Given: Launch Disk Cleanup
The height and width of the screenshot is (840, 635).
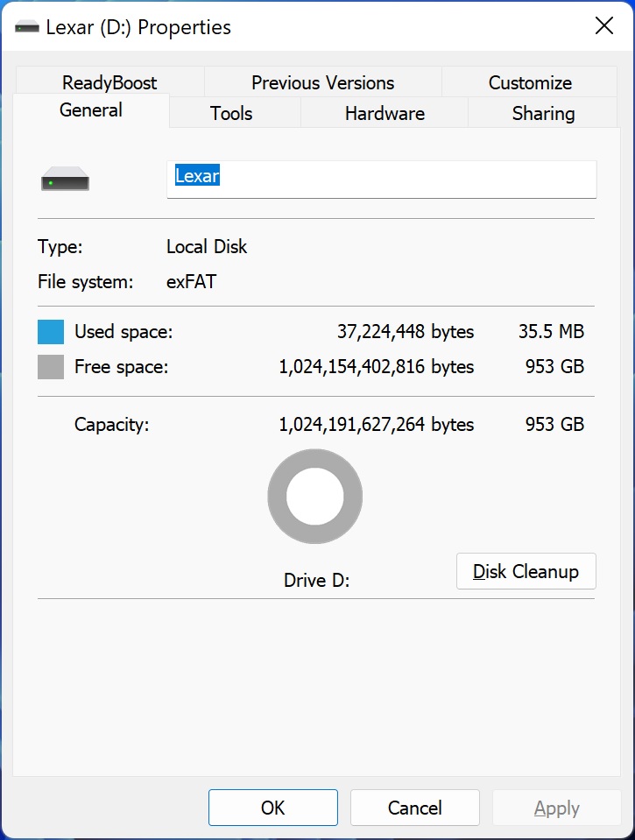Looking at the screenshot, I should click(526, 571).
